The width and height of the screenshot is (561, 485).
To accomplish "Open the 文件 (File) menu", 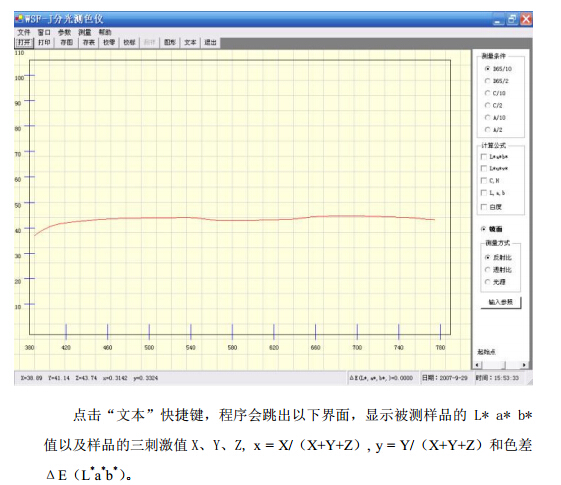I will [24, 32].
